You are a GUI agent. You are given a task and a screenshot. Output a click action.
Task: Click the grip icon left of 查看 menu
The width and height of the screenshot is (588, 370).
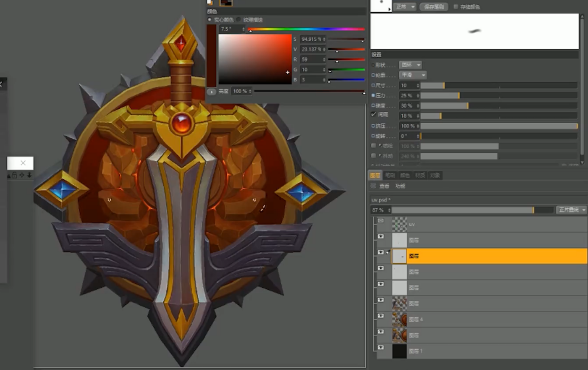click(373, 186)
